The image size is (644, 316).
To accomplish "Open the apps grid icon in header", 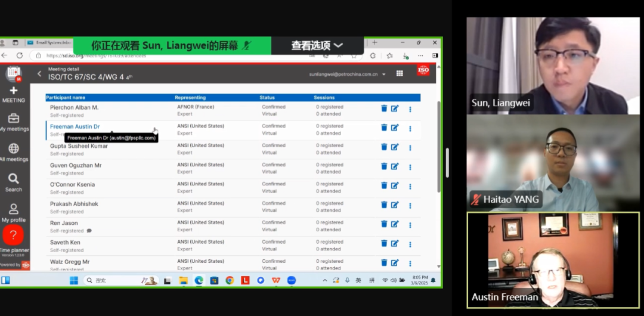I will [x=400, y=74].
